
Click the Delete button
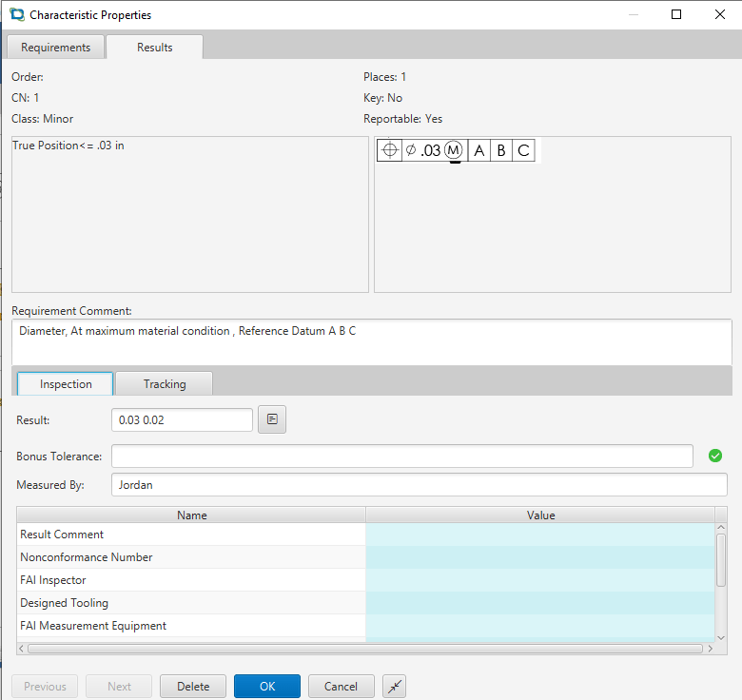[x=193, y=687]
